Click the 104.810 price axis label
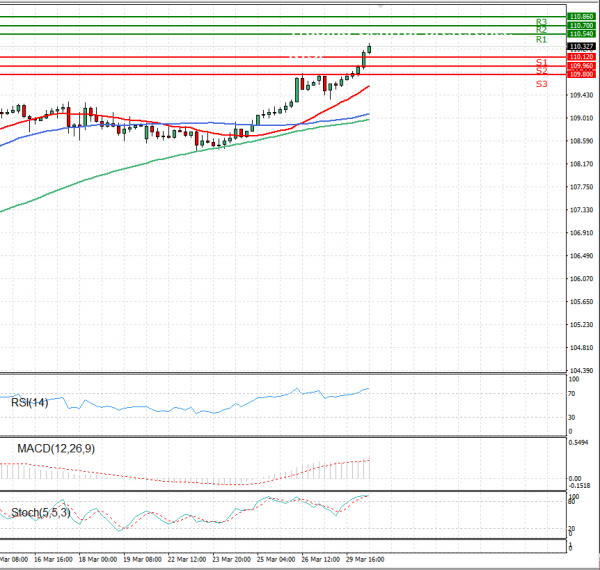This screenshot has height=570, width=600. (580, 348)
